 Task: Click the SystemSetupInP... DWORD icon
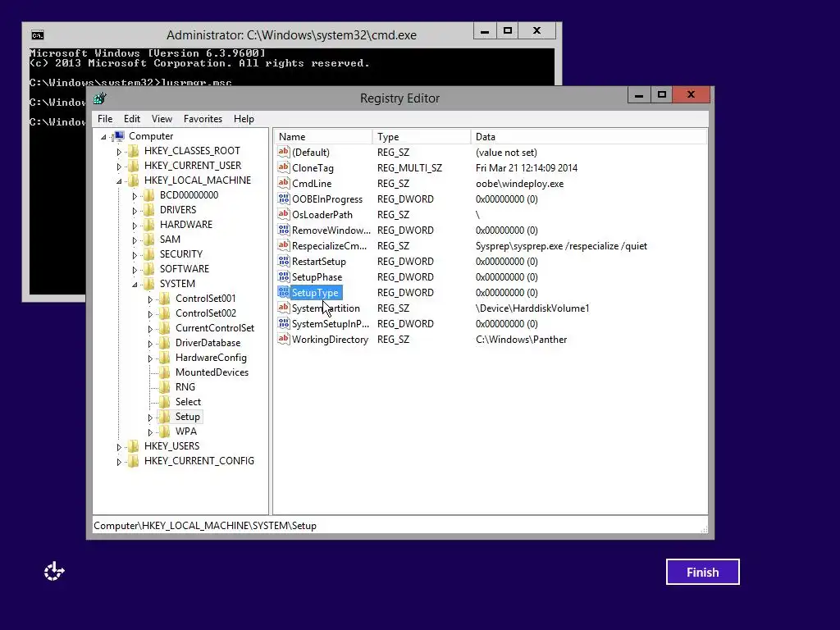(x=283, y=323)
